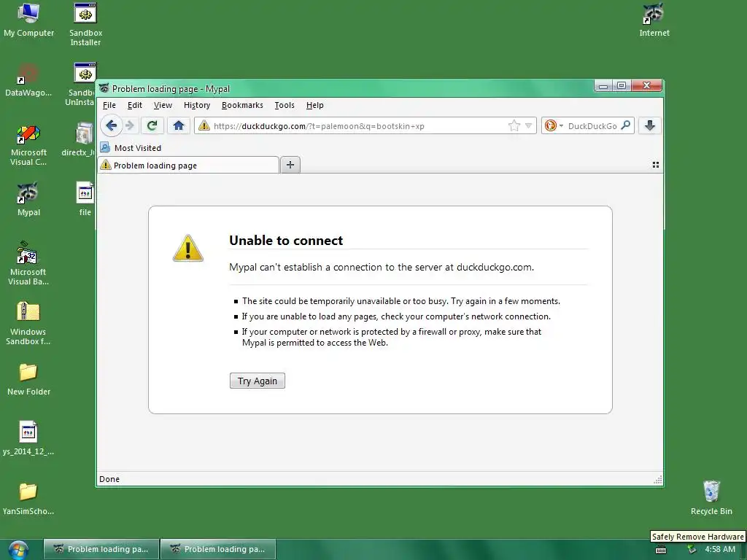Viewport: 747px width, 560px height.
Task: Select the DataWago... desktop shortcut
Action: (x=28, y=80)
